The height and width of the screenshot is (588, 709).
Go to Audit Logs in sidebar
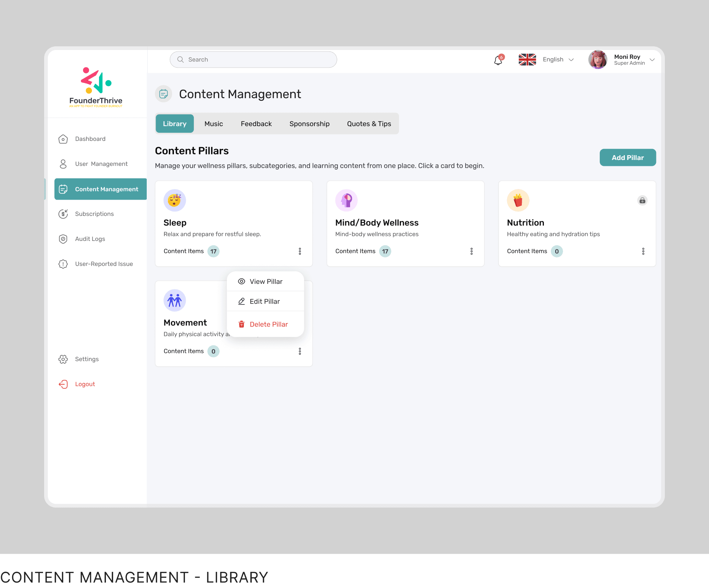coord(90,239)
